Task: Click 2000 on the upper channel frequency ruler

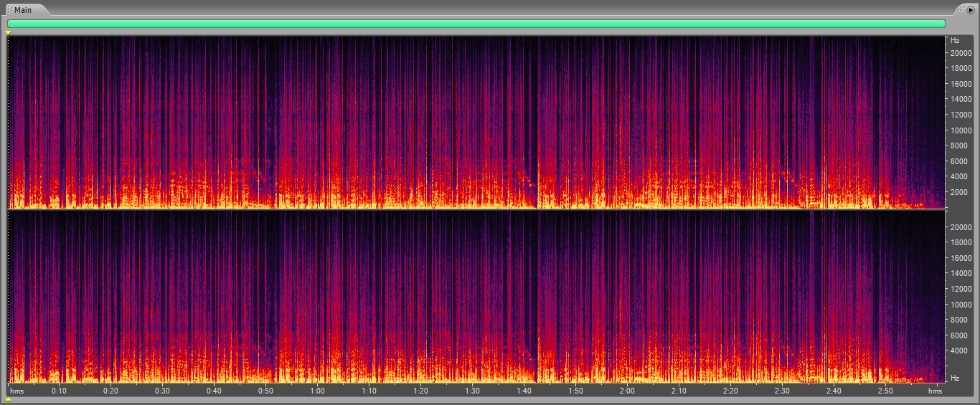Action: coord(959,192)
